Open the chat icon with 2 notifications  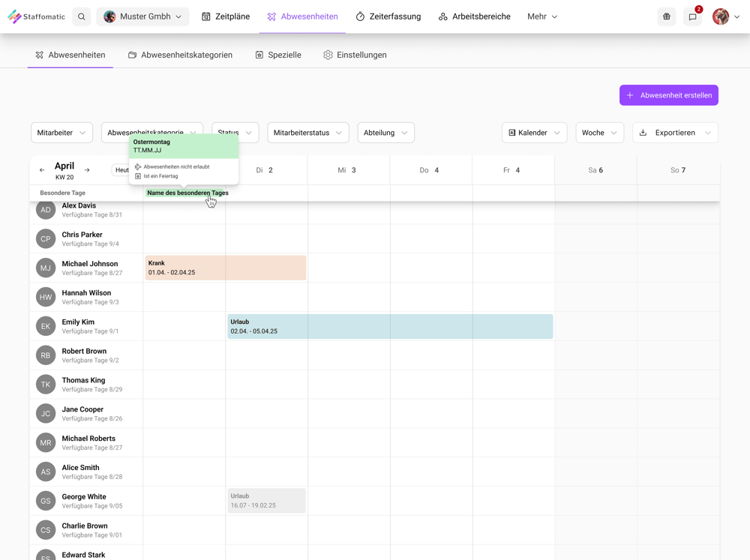[x=692, y=16]
